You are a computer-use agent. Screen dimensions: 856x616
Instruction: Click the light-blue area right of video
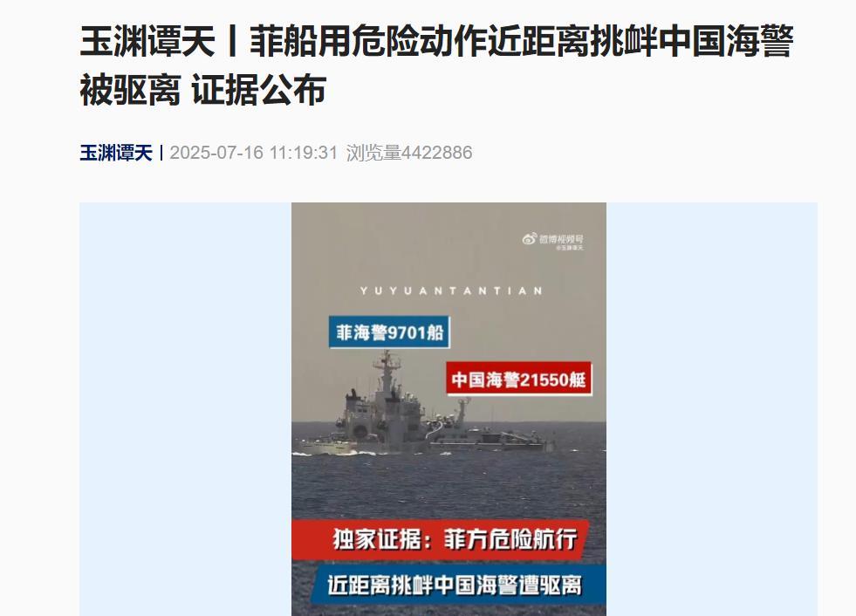[x=712, y=409]
